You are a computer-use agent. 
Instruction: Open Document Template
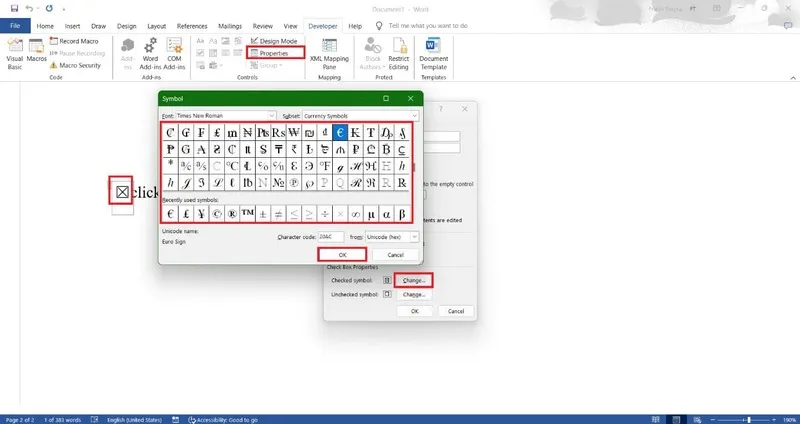434,54
